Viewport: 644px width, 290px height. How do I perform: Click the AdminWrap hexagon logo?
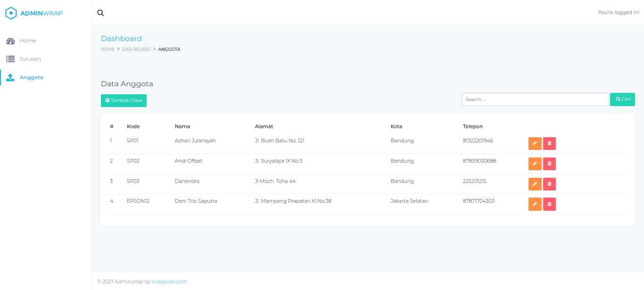point(11,13)
